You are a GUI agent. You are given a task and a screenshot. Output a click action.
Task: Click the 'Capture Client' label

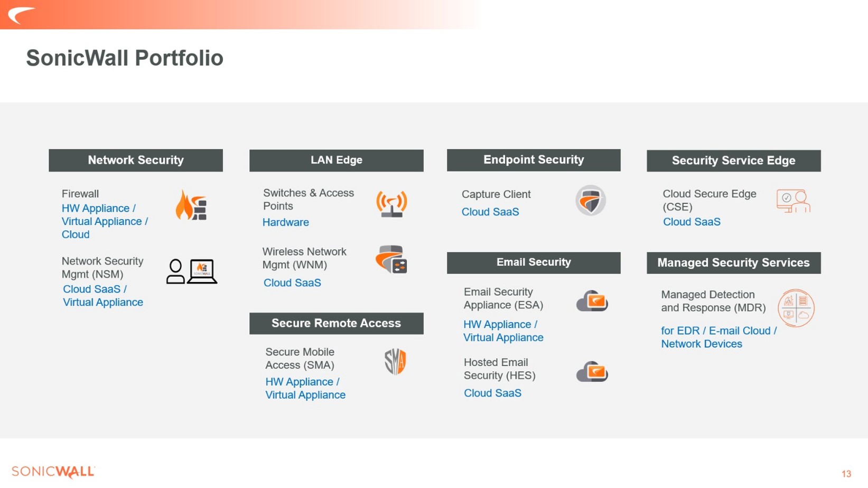click(x=496, y=194)
